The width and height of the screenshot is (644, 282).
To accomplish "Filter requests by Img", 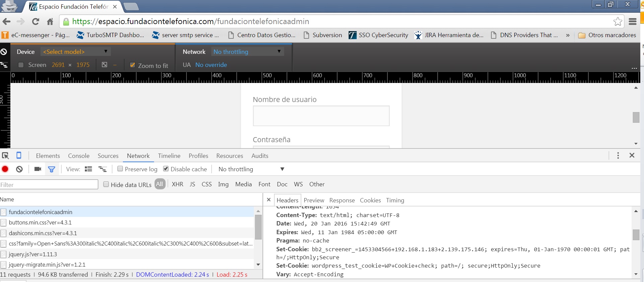I will click(x=223, y=184).
